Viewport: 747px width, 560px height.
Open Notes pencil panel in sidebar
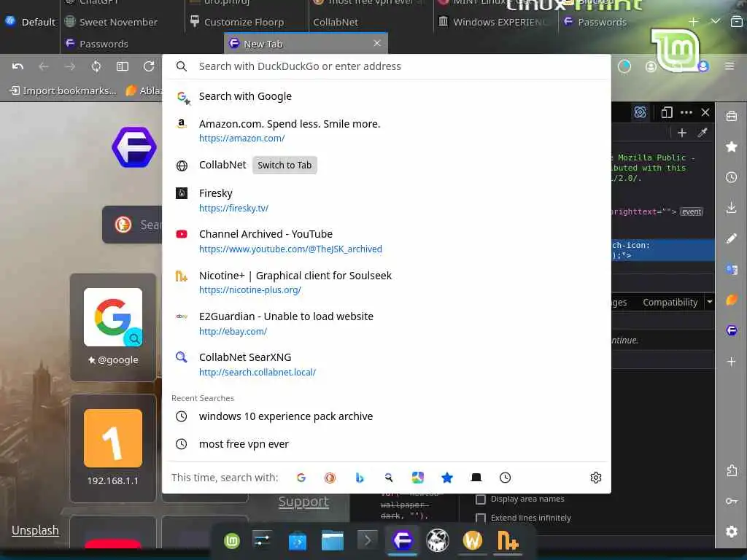pyautogui.click(x=731, y=238)
